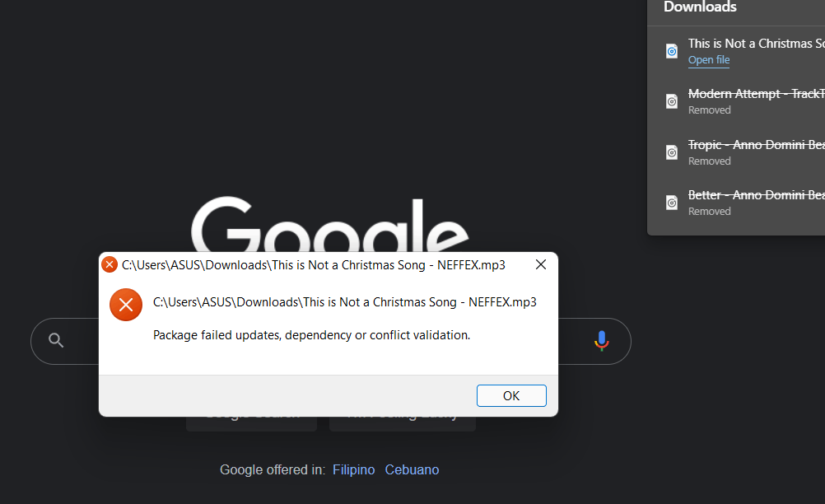Click file icon beside Modern Attempt download
Viewport: 825px width, 504px height.
[672, 101]
